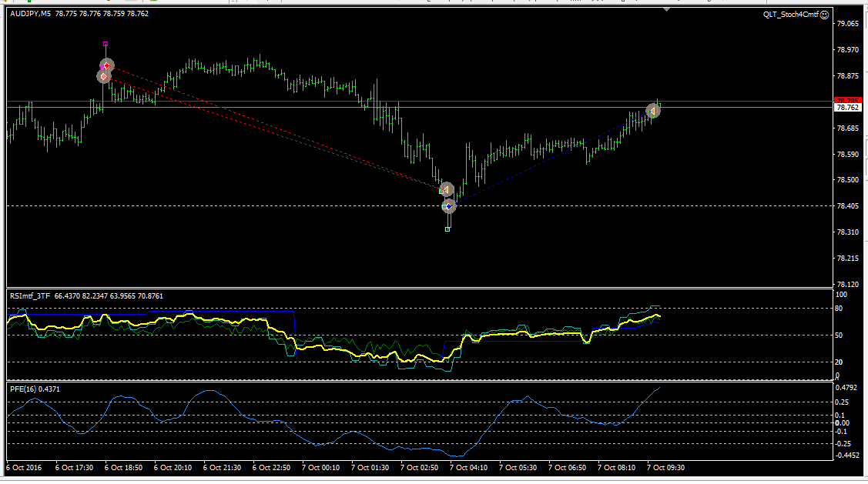Click the -0.4452 PFE scale value
The width and height of the screenshot is (868, 484).
coord(847,456)
